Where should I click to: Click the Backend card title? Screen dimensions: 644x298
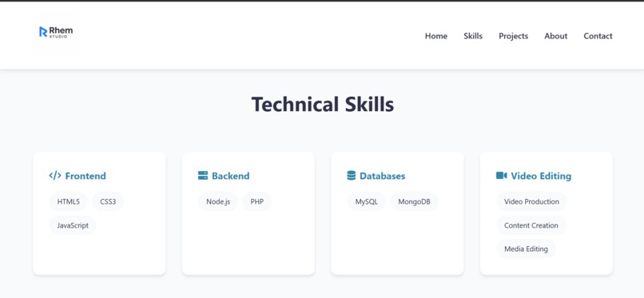pos(231,176)
